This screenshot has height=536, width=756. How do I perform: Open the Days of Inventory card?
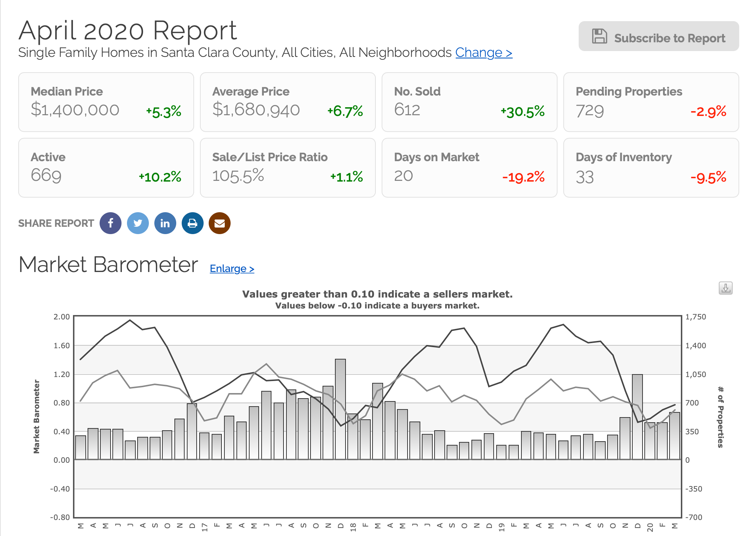[651, 168]
